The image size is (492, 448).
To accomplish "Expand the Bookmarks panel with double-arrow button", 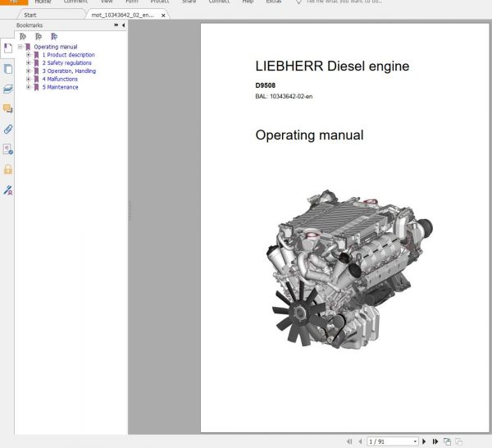I will [x=116, y=25].
